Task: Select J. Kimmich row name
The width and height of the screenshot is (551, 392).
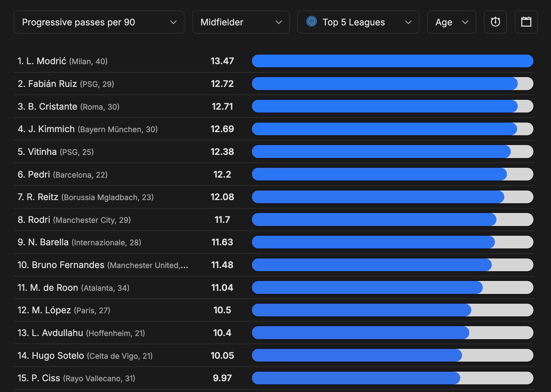Action: 51,129
